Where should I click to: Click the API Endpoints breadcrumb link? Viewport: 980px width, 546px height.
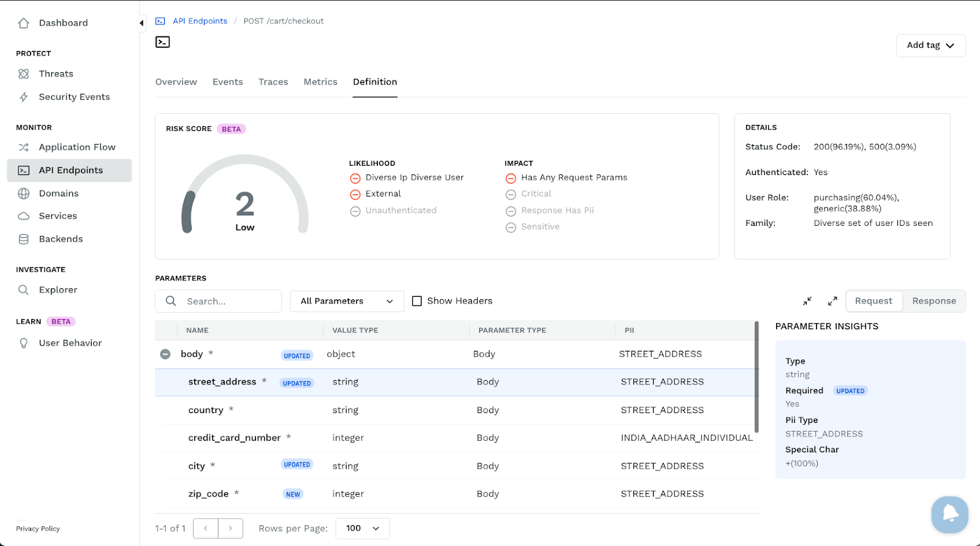tap(200, 21)
